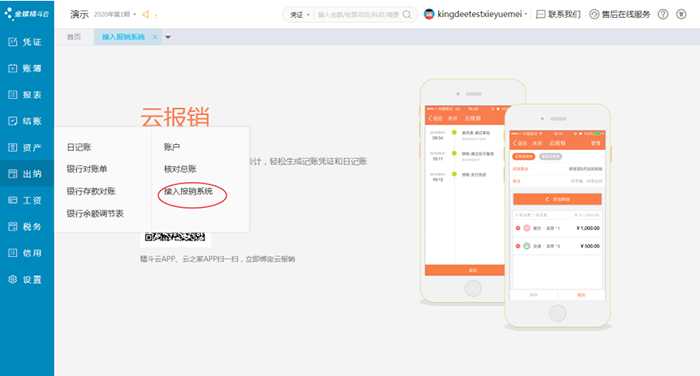Choose 核对总账 from the submenu
This screenshot has height=376, width=700.
click(x=180, y=169)
